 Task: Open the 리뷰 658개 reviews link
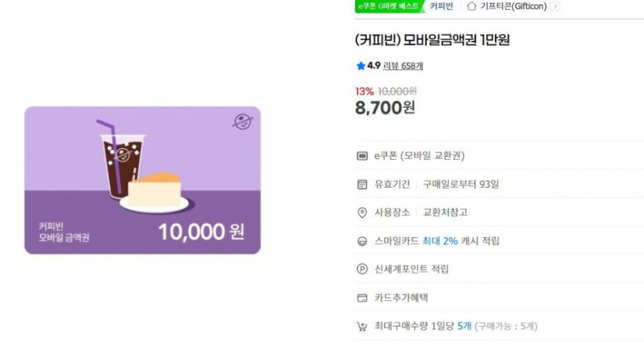point(403,66)
